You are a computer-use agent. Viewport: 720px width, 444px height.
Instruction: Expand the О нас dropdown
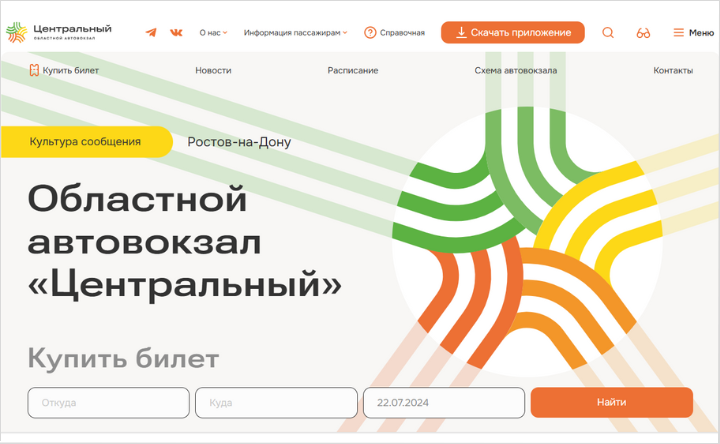(213, 33)
